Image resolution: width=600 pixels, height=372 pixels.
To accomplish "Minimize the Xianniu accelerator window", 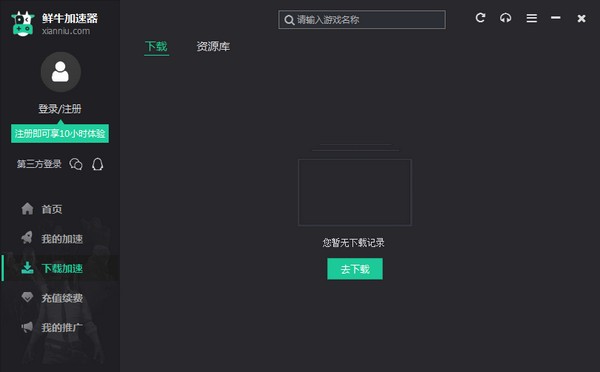I will pyautogui.click(x=556, y=18).
